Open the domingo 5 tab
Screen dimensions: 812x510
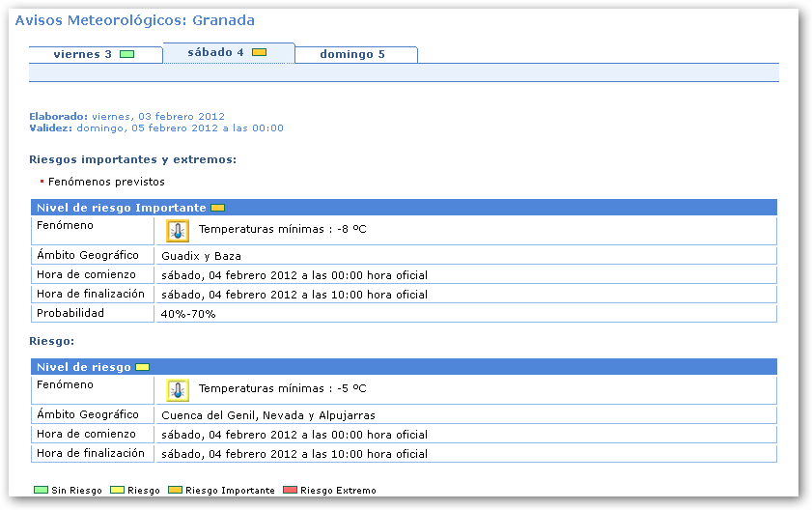352,54
